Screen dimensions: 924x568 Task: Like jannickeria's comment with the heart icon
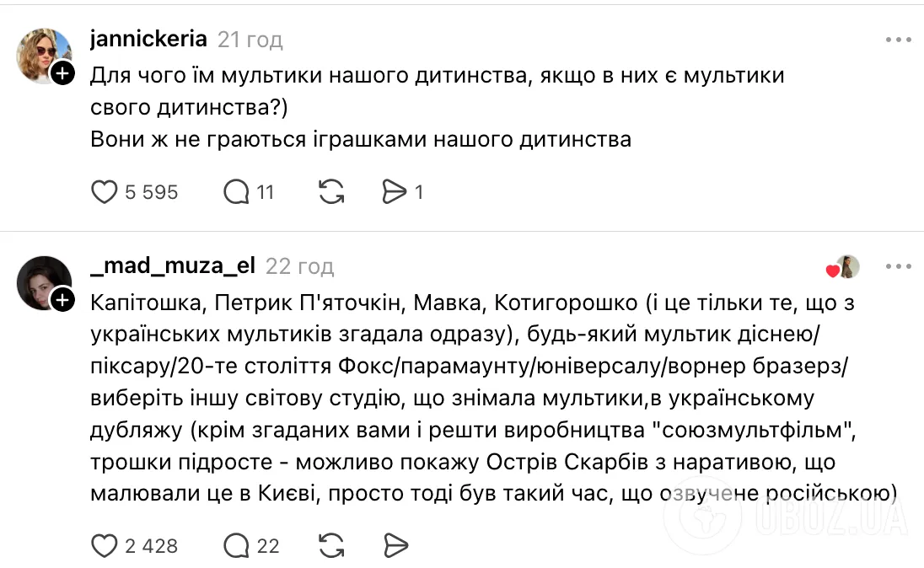104,191
